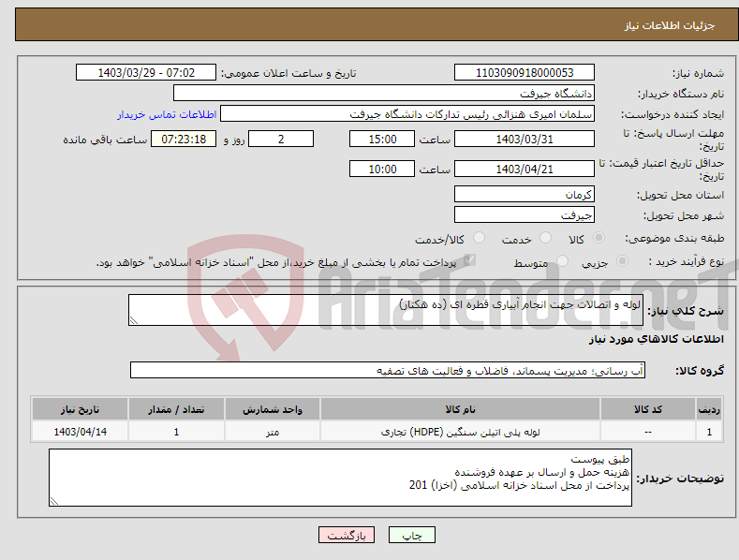The height and width of the screenshot is (560, 739).
Task: Select the کالا radio button
Action: coord(599,238)
